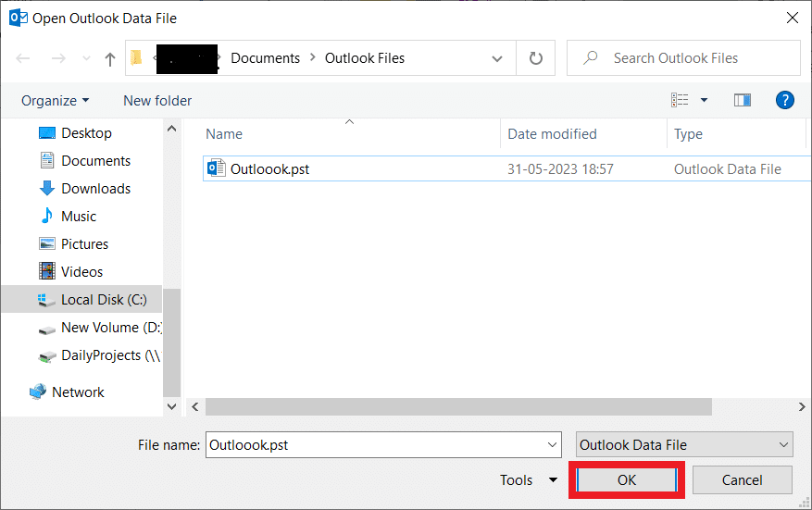Viewport: 812px width, 510px height.
Task: Click the Forward navigation arrow
Action: 58,58
